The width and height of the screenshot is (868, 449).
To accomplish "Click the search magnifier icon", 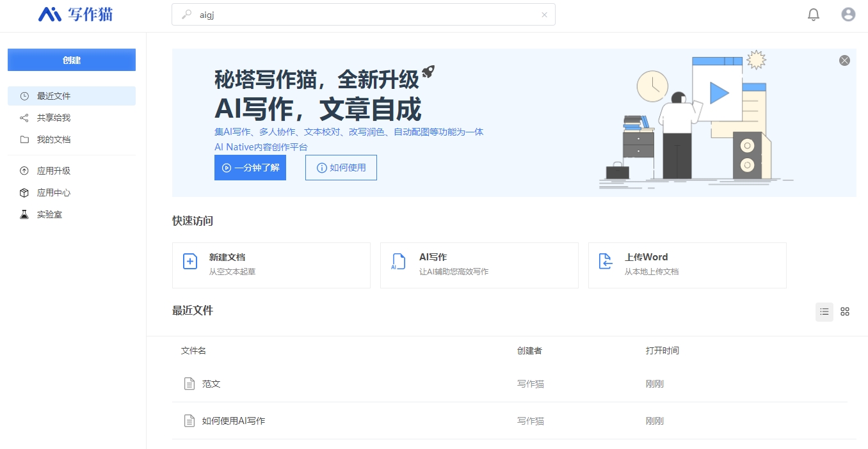I will [x=187, y=15].
